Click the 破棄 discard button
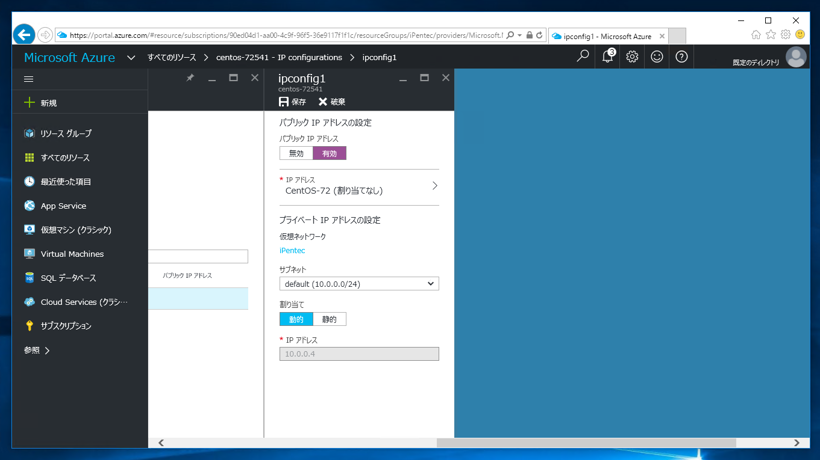Image resolution: width=820 pixels, height=460 pixels. click(332, 101)
